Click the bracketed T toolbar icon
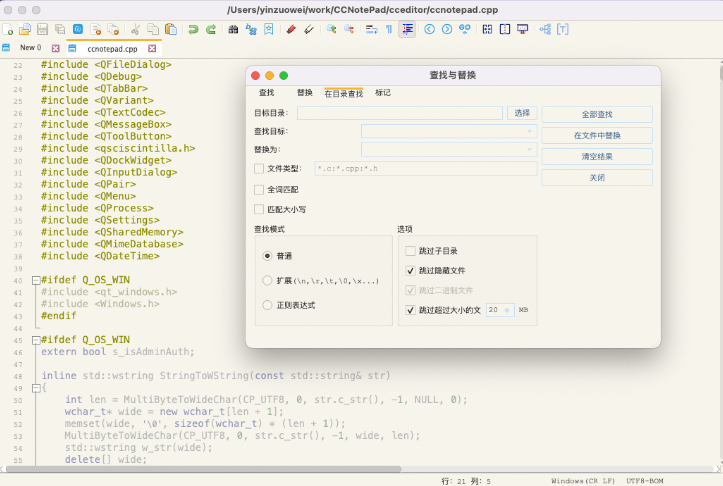 tap(563, 30)
